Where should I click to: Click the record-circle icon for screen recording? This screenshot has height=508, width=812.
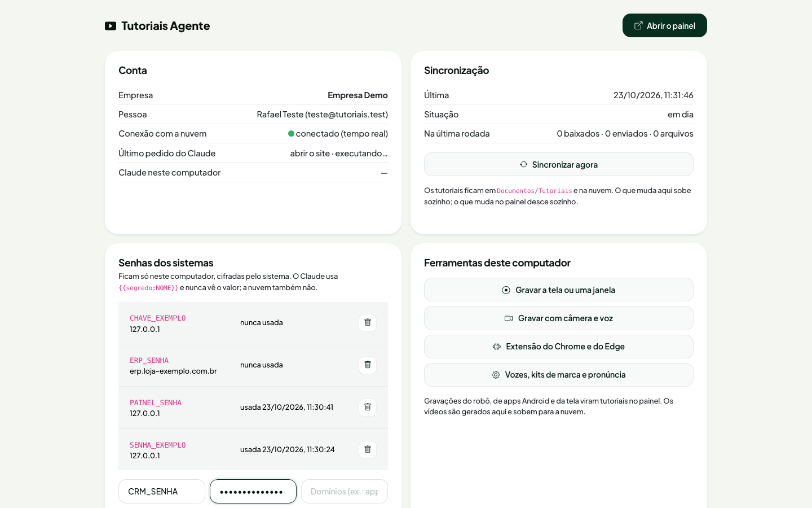(x=506, y=290)
